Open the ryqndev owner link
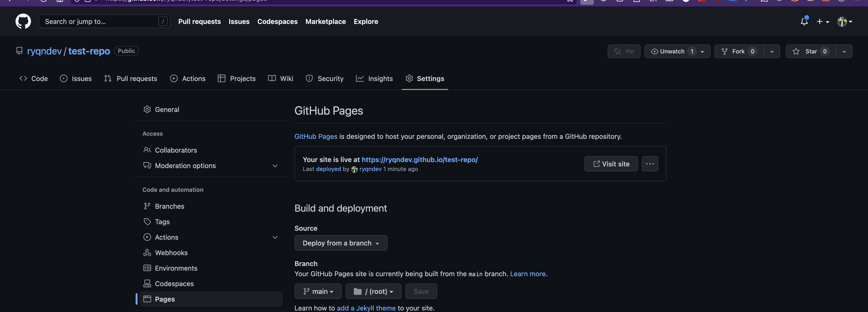 tap(44, 51)
